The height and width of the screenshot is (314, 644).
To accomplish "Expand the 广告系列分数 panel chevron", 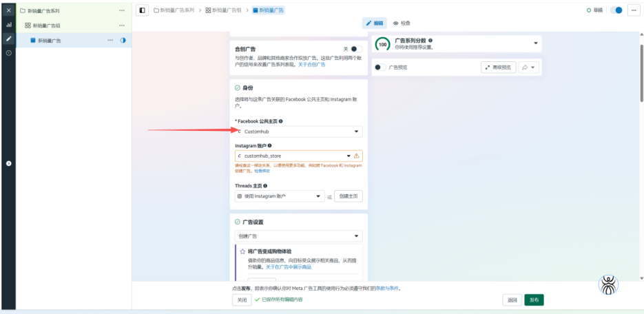I will point(535,43).
